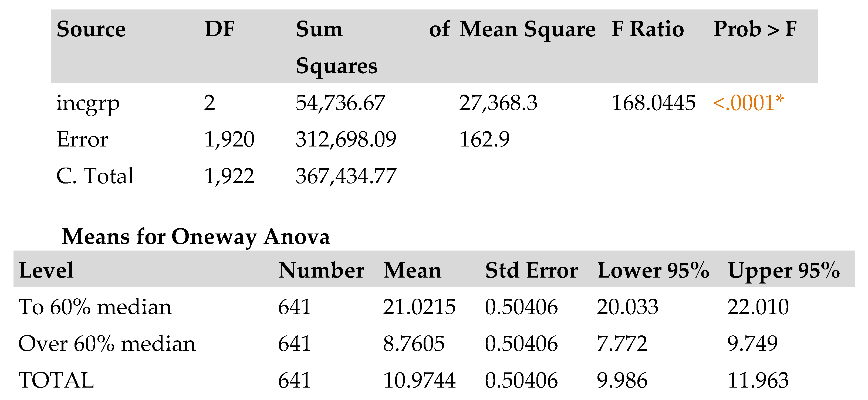This screenshot has width=868, height=400.
Task: Select the F Ratio column header
Action: [648, 29]
